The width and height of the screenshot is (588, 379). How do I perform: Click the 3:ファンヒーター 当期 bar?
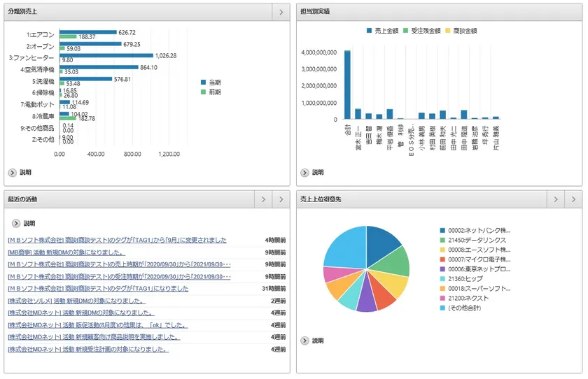106,55
